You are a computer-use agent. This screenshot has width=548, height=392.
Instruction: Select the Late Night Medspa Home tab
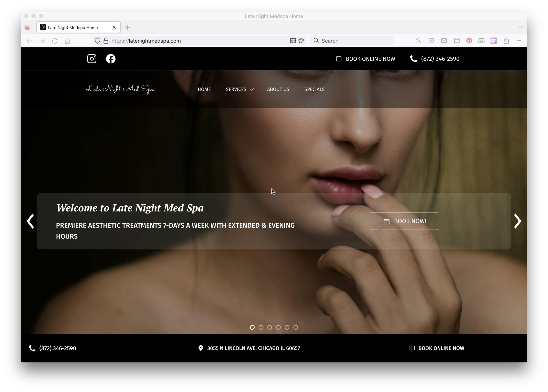point(78,27)
